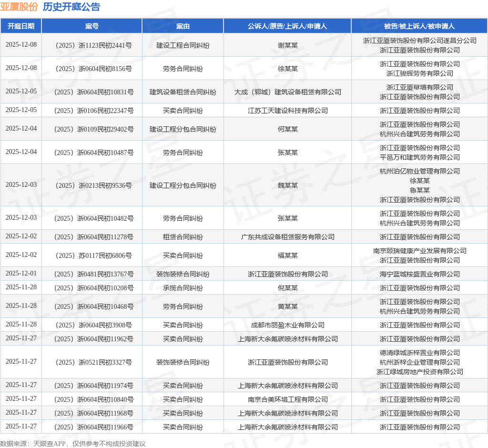The image size is (488, 448).
Task: Click defendant 浙江绿城房地产投资有限公司
Action: pos(419,372)
